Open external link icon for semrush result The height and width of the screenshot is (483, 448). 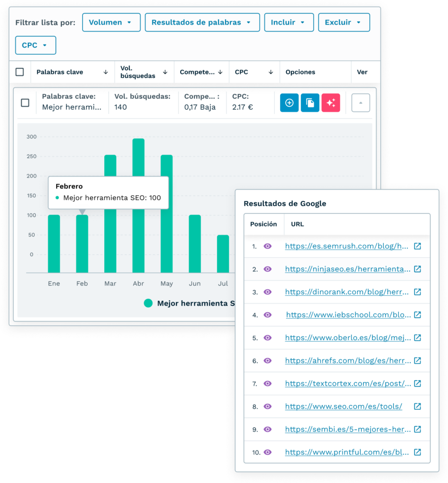click(x=417, y=246)
